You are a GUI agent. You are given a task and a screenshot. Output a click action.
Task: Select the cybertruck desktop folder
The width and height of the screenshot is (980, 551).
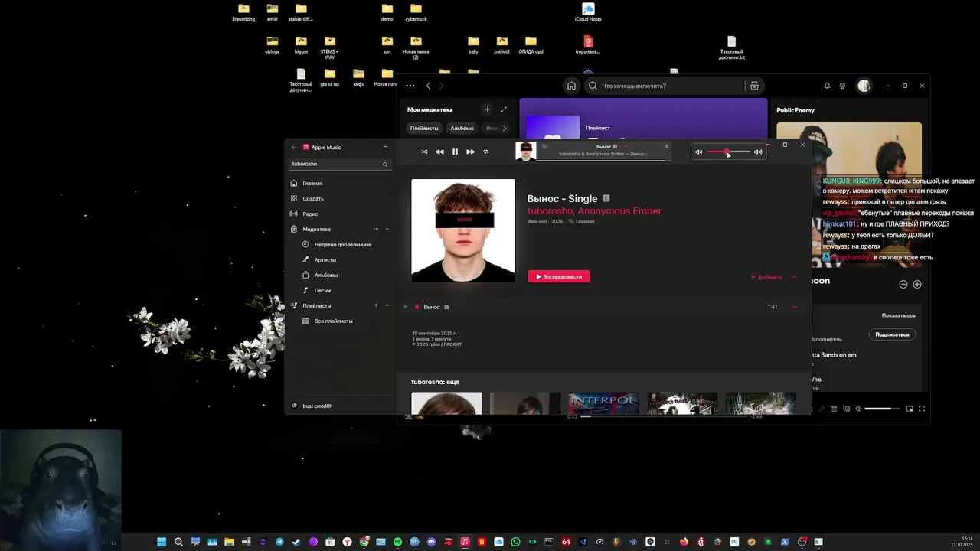[416, 12]
